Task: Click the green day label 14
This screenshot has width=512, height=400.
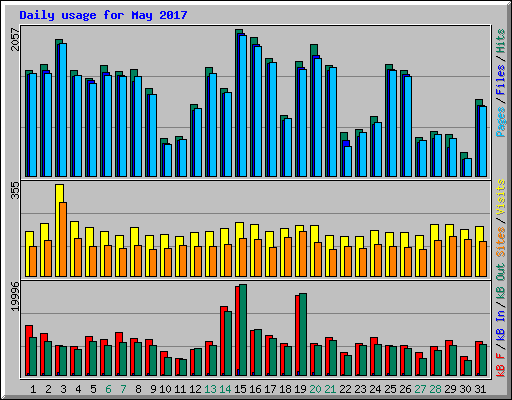Action: point(225,389)
